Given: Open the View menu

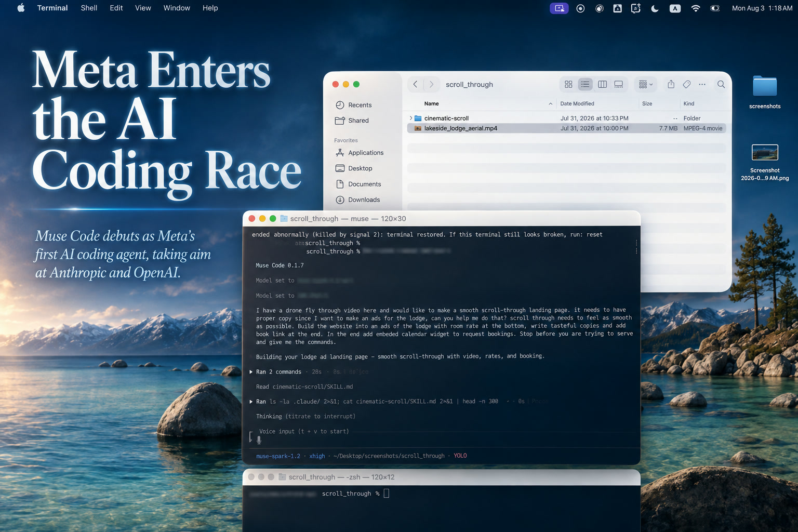Looking at the screenshot, I should (143, 8).
